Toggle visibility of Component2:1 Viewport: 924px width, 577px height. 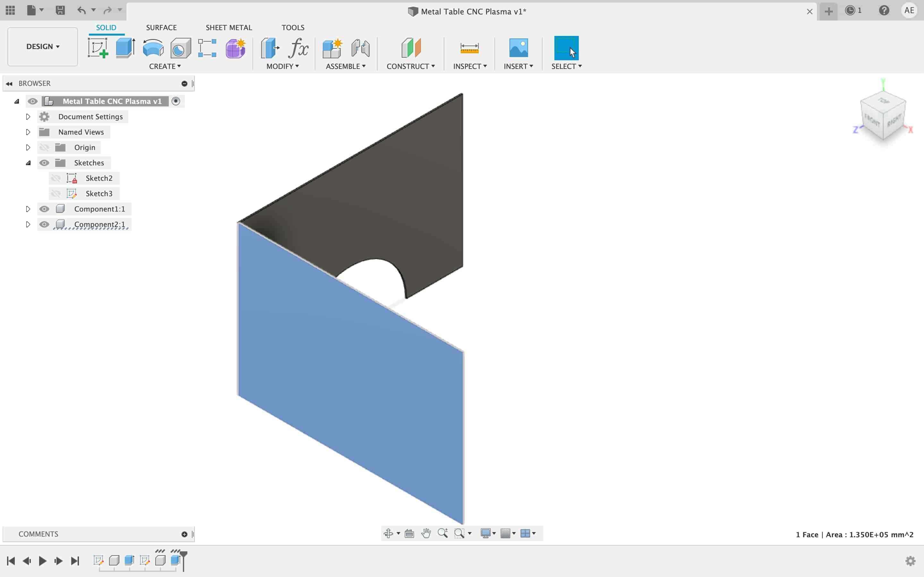tap(44, 224)
